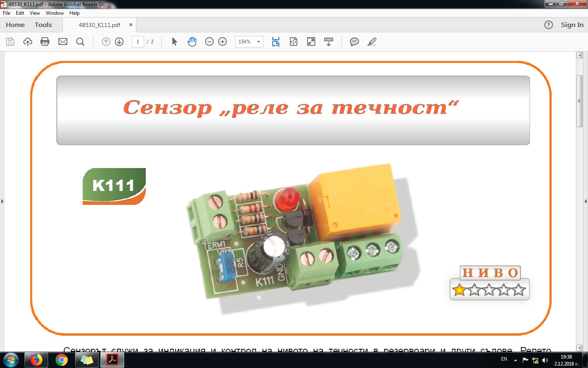Select the 48530_K111.pdf document tab

click(x=100, y=25)
